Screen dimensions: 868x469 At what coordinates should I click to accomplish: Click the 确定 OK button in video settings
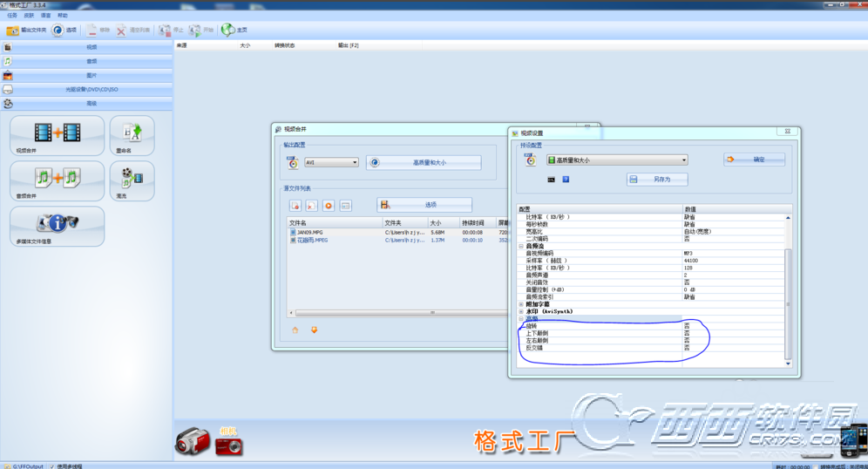point(754,160)
